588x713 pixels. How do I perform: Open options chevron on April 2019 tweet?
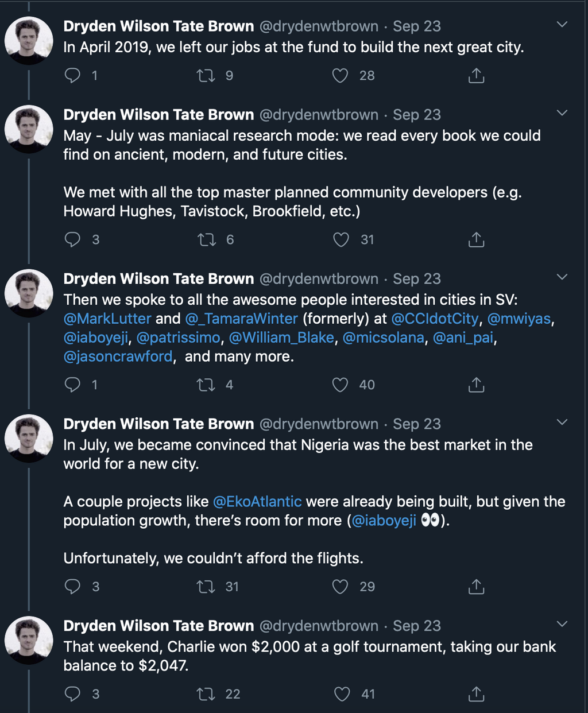(562, 25)
